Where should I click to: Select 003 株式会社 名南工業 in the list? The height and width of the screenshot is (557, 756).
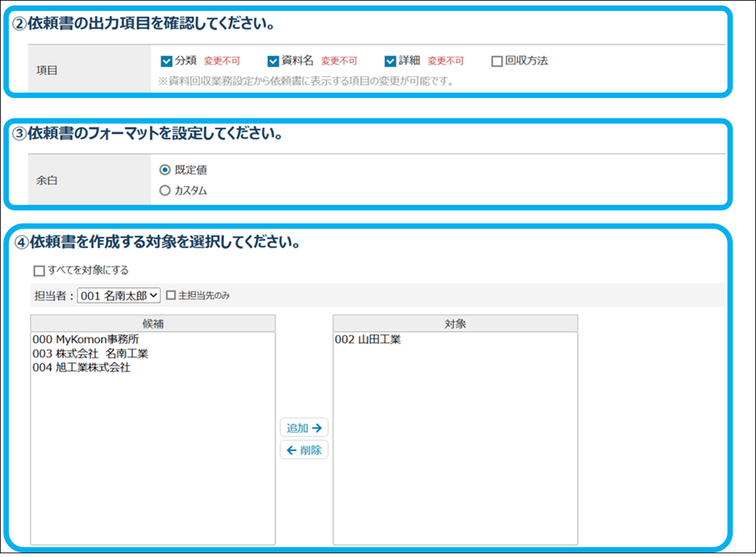coord(90,354)
